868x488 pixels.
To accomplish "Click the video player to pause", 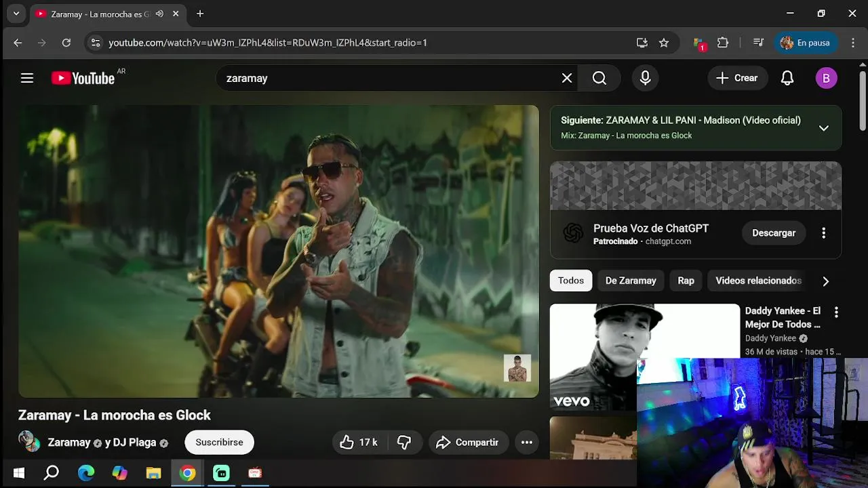I will [279, 251].
